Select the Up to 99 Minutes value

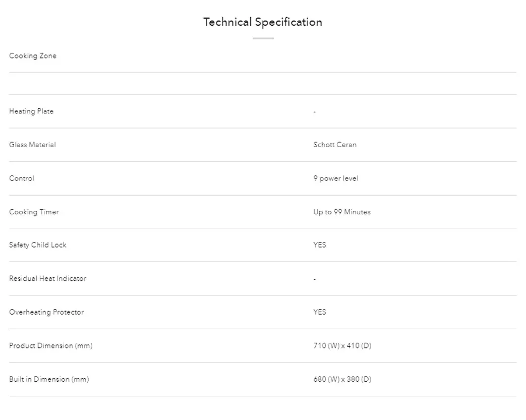pyautogui.click(x=341, y=212)
